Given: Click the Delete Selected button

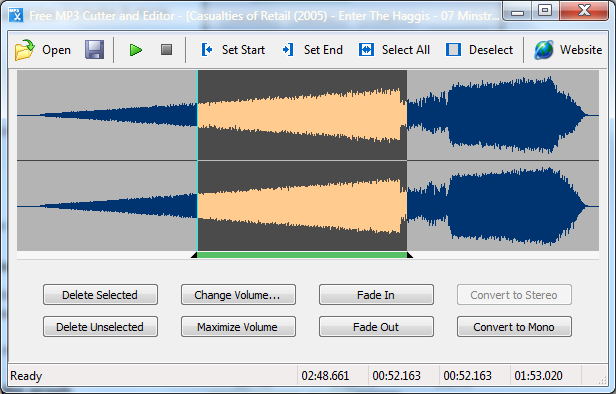Looking at the screenshot, I should point(100,295).
